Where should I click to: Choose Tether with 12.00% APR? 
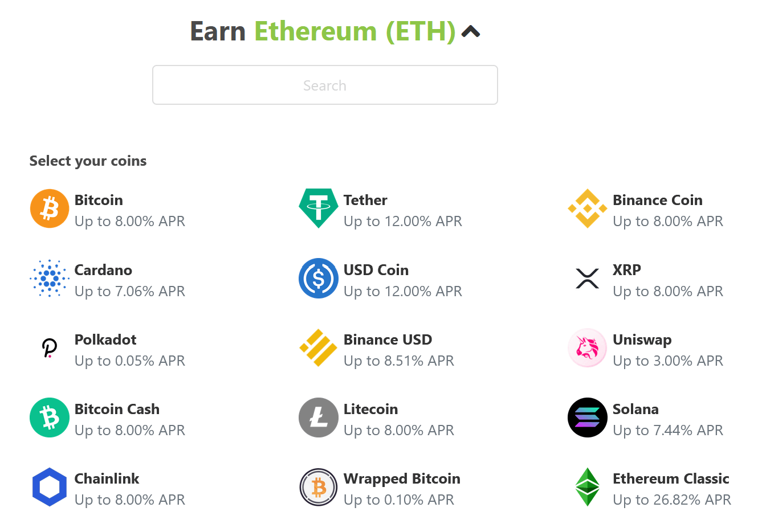point(365,208)
